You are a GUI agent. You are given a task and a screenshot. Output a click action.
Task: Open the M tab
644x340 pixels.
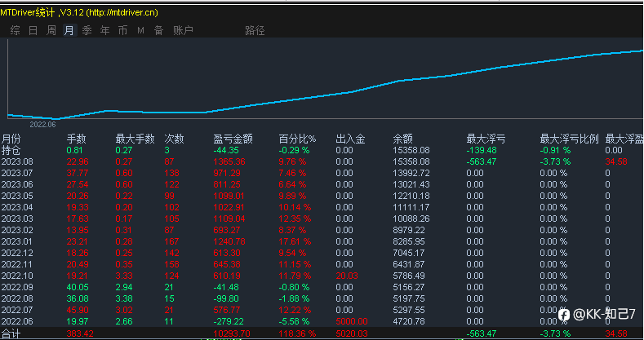141,31
